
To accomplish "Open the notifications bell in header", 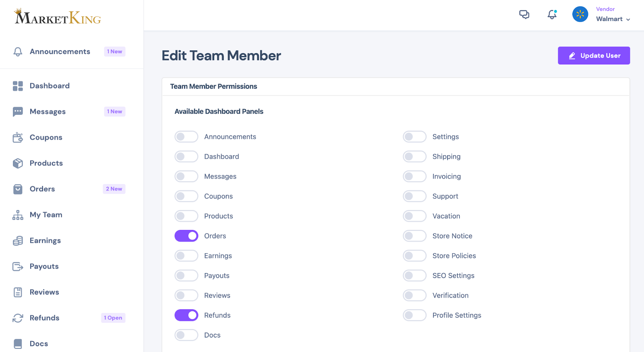I will 552,15.
